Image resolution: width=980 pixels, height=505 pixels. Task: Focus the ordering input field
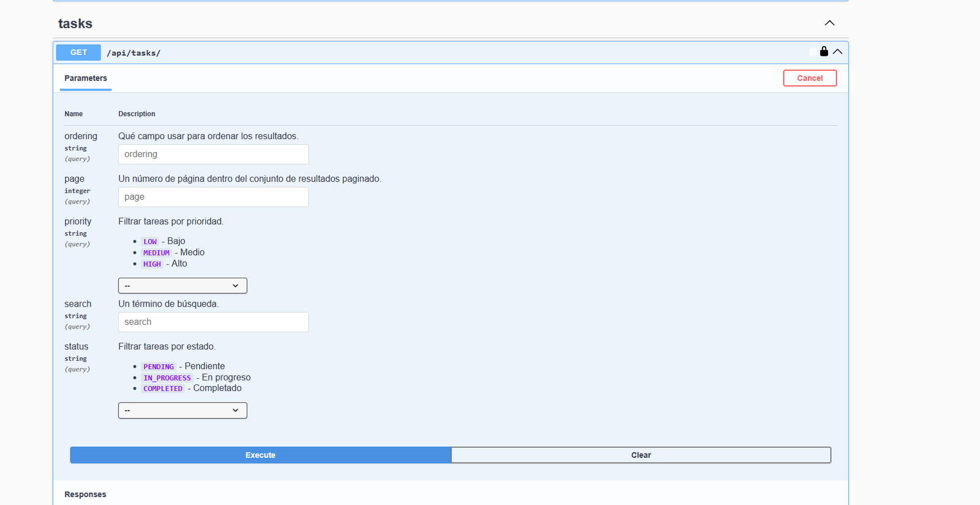click(213, 154)
